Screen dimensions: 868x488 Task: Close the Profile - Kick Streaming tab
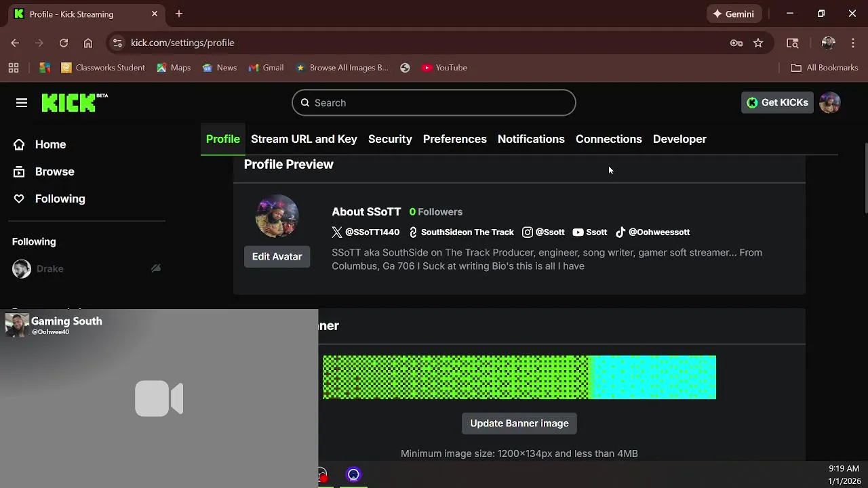pyautogui.click(x=155, y=14)
